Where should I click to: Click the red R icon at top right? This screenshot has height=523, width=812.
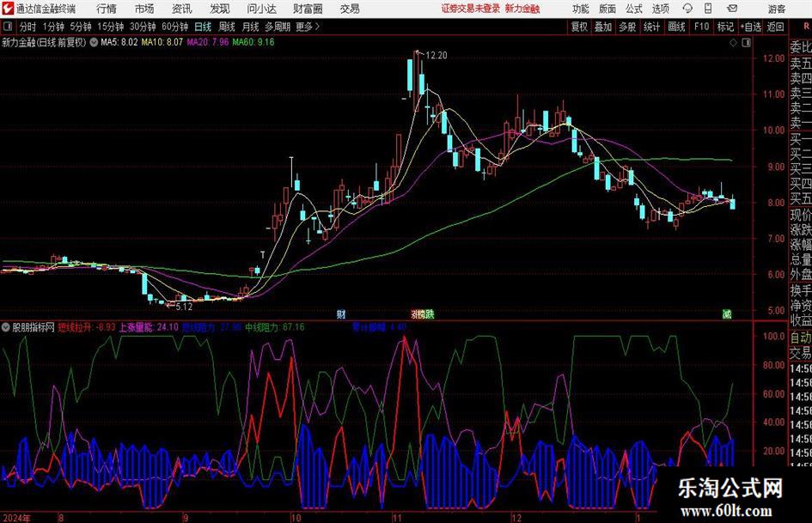point(806,27)
